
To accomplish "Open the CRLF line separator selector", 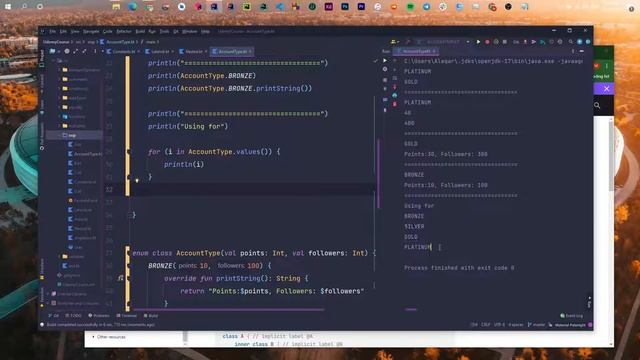I will click(486, 325).
